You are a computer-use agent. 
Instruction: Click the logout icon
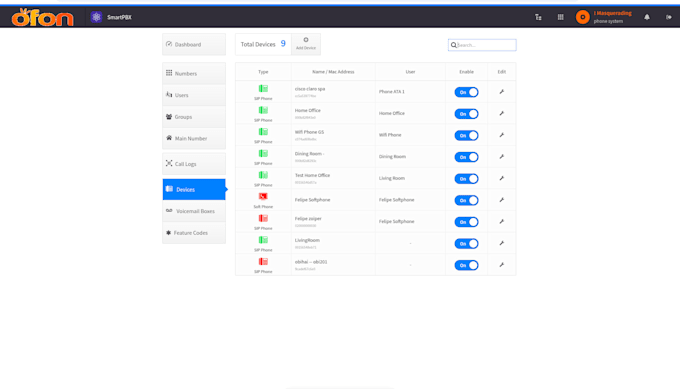point(669,17)
